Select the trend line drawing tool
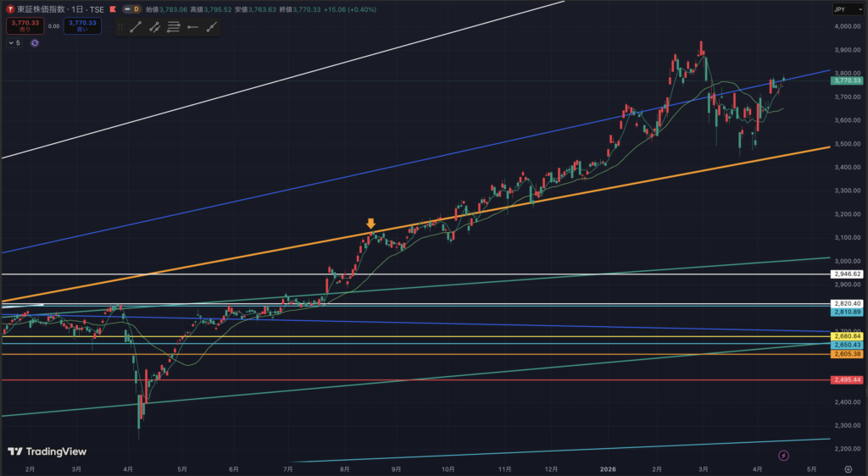 134,27
